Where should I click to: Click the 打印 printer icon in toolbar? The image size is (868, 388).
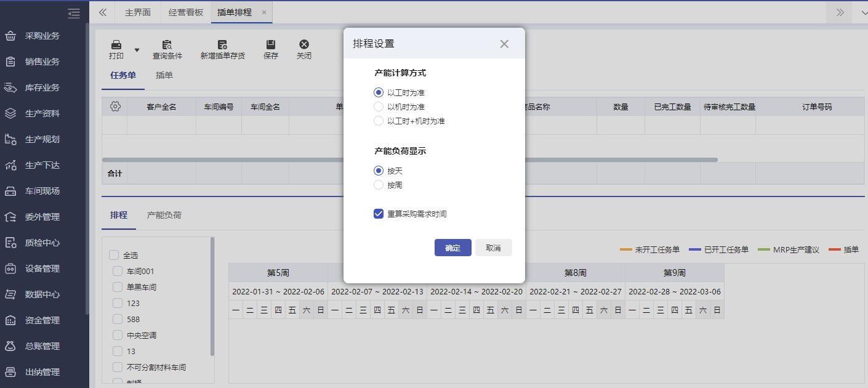pyautogui.click(x=116, y=45)
